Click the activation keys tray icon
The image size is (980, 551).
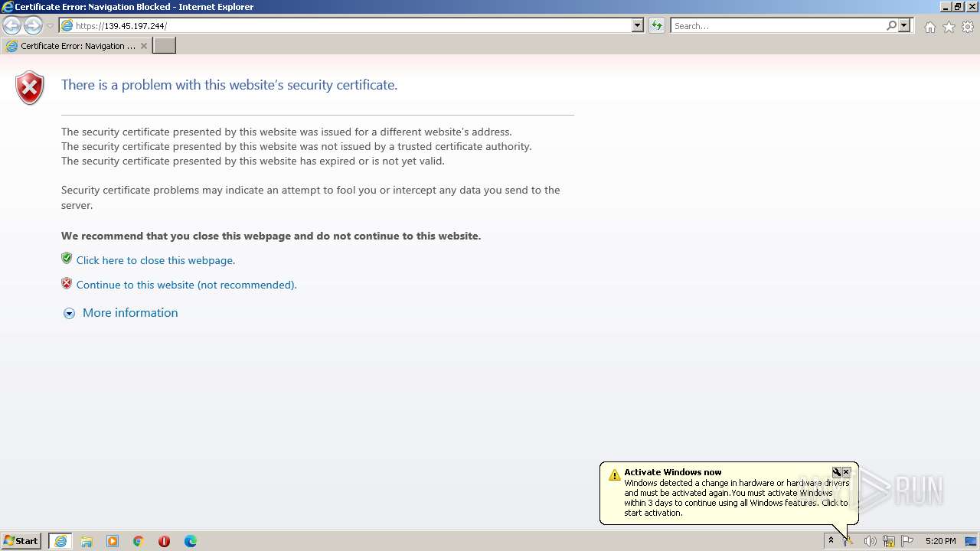[848, 541]
